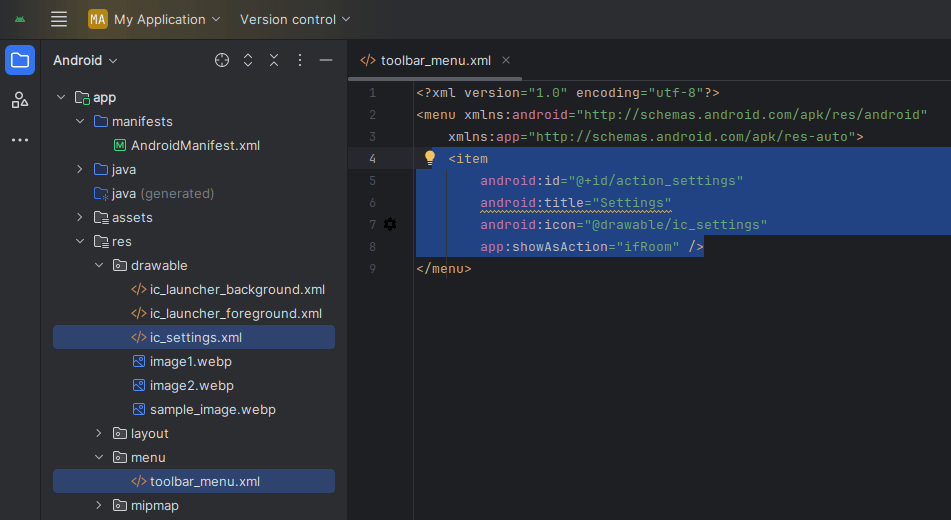Expand the assets folder
Viewport: 951px width, 520px height.
(80, 217)
